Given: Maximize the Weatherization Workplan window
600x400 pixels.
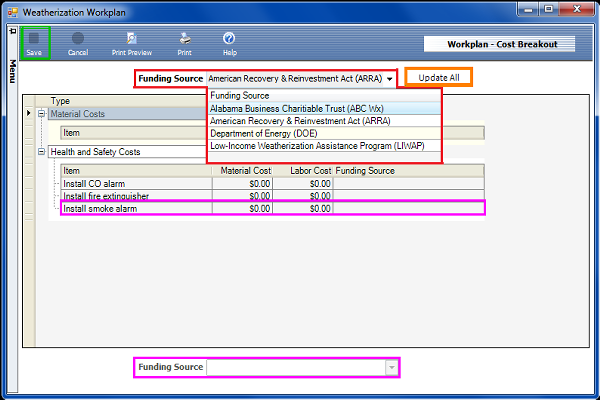Looking at the screenshot, I should tap(549, 9).
